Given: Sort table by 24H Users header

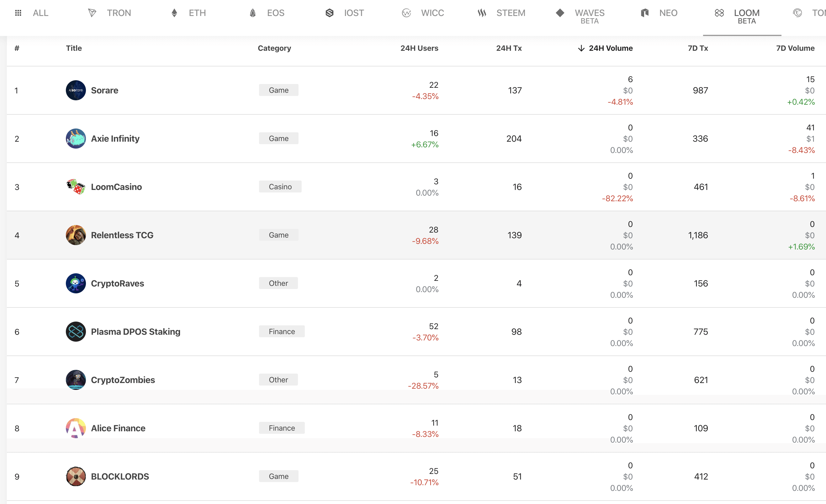Looking at the screenshot, I should 419,48.
